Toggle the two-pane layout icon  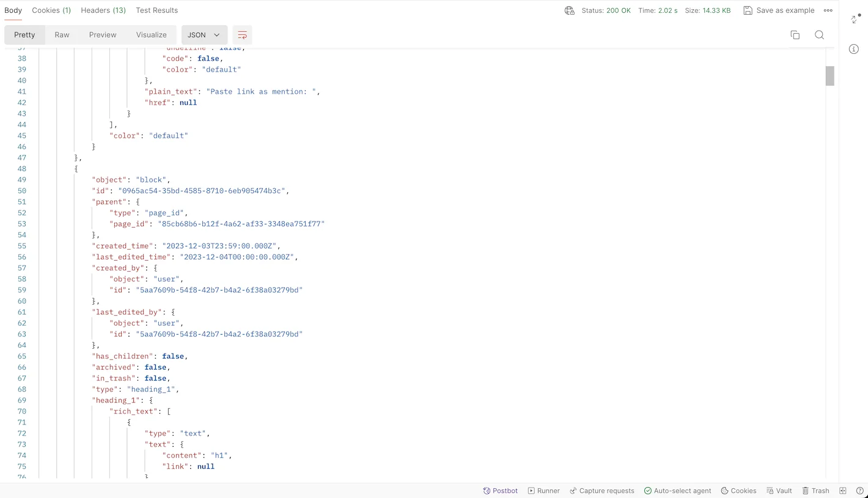point(843,491)
